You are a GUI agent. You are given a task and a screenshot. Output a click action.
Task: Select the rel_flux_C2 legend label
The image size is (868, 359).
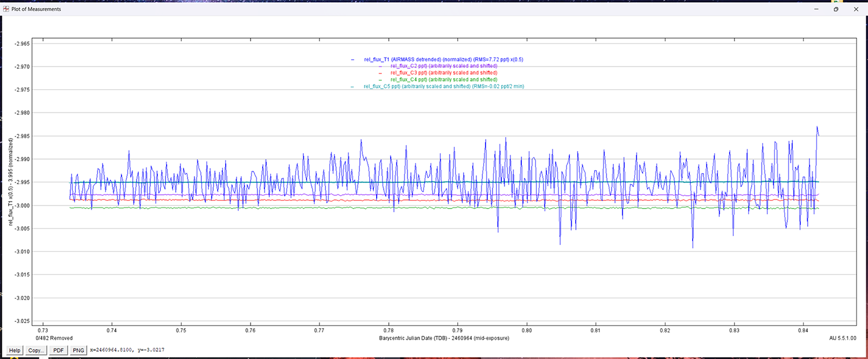443,67
